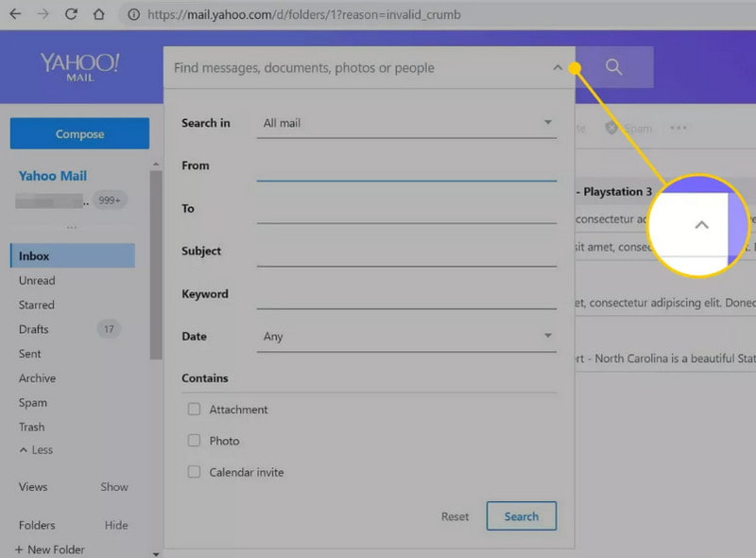Click inside the Subject input field
This screenshot has height=558, width=756.
[406, 253]
